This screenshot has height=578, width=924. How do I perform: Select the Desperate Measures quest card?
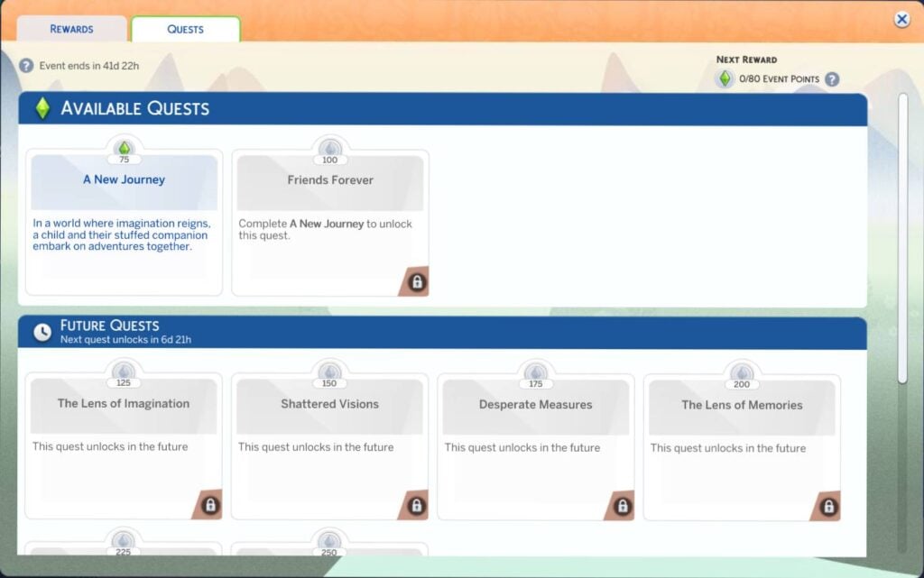pyautogui.click(x=536, y=446)
